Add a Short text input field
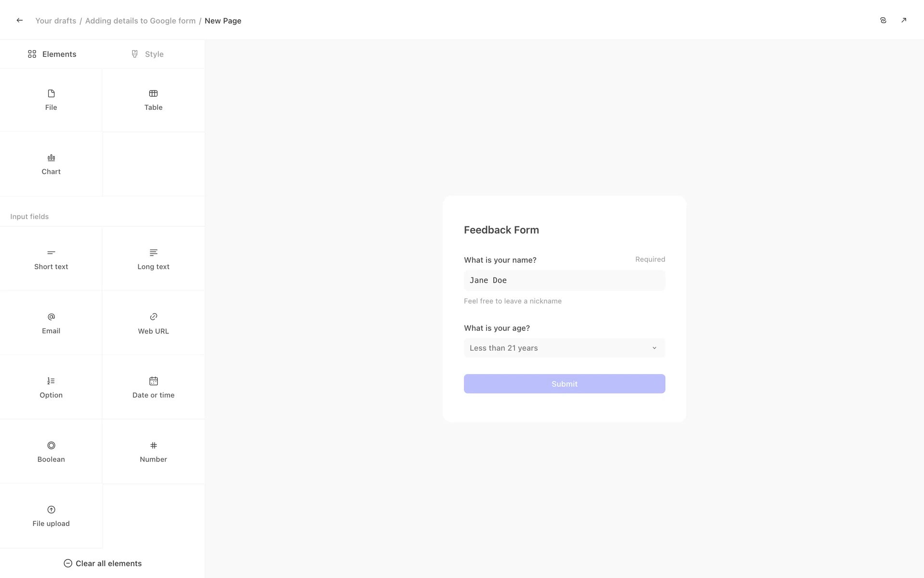The height and width of the screenshot is (578, 924). click(x=51, y=259)
